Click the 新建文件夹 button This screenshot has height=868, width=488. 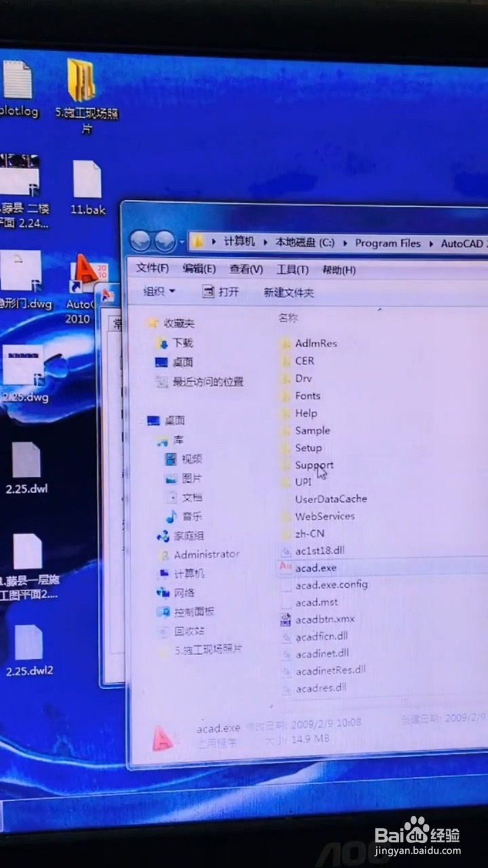289,293
